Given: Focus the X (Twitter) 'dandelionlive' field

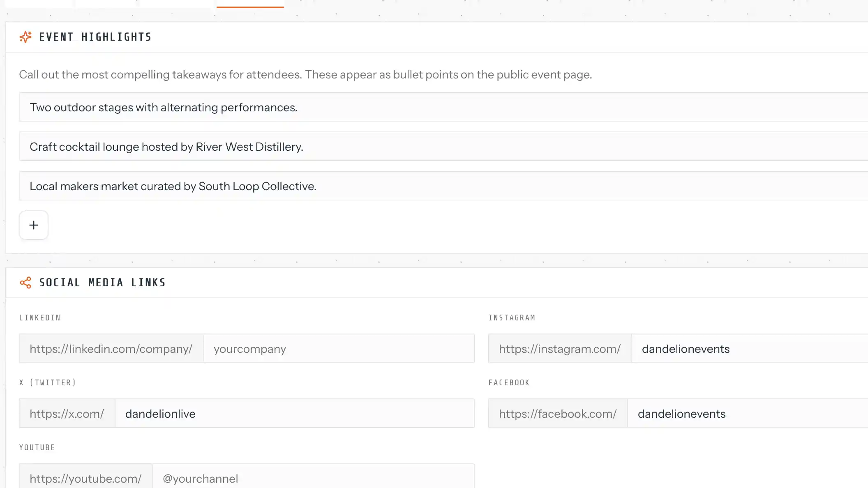Looking at the screenshot, I should [x=294, y=414].
